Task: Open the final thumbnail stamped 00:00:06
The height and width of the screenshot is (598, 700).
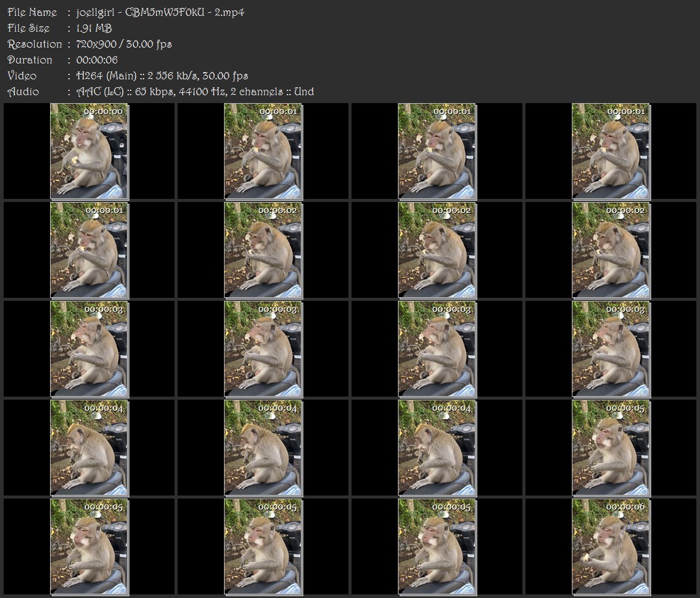Action: (611, 547)
